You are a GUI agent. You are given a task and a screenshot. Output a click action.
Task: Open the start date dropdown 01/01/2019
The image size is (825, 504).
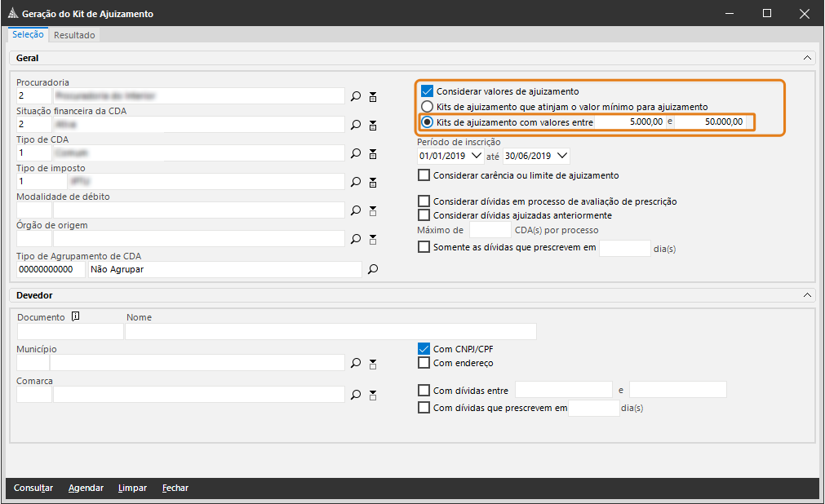[477, 156]
